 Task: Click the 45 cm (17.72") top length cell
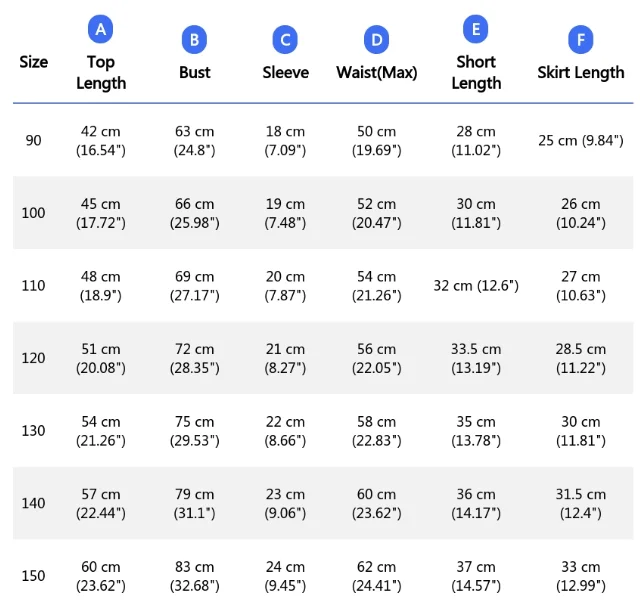tap(101, 213)
